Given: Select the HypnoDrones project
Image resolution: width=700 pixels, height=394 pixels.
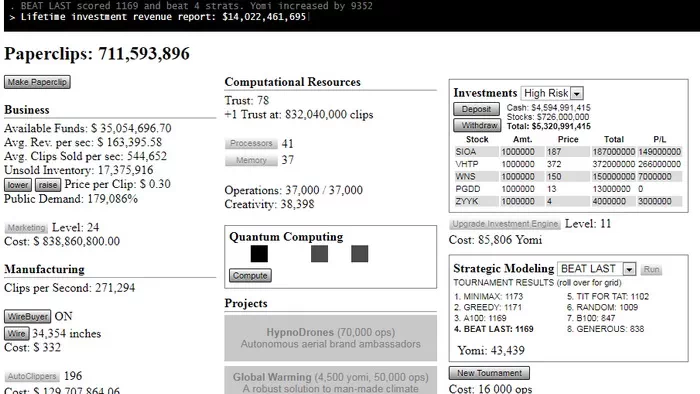Looking at the screenshot, I should pyautogui.click(x=330, y=338).
